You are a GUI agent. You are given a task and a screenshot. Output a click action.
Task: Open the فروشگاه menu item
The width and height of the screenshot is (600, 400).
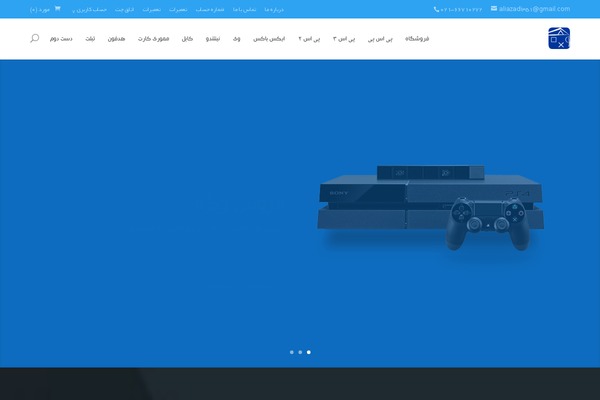pos(417,39)
